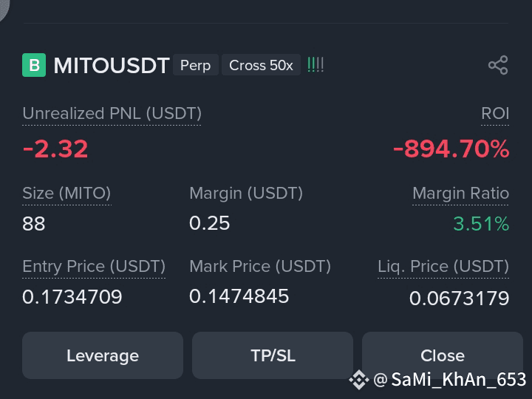Tap the Margin (USDT) value 0.25
This screenshot has height=399, width=532.
click(209, 223)
